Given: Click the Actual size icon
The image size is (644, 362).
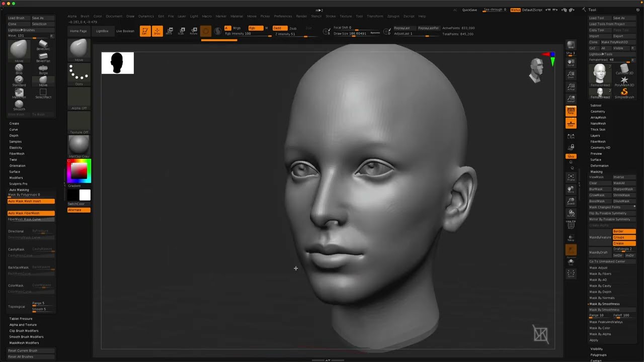Looking at the screenshot, I should [571, 87].
